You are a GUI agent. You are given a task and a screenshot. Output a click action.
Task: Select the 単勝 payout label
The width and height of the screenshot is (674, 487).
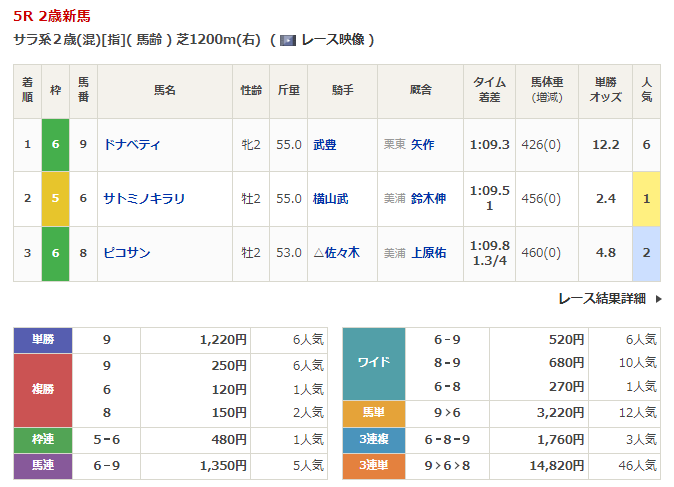pyautogui.click(x=43, y=340)
